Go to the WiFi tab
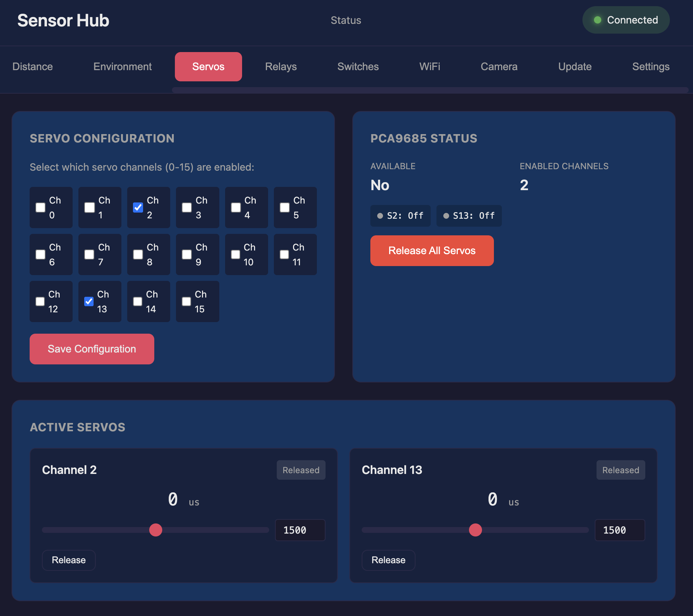 tap(430, 67)
